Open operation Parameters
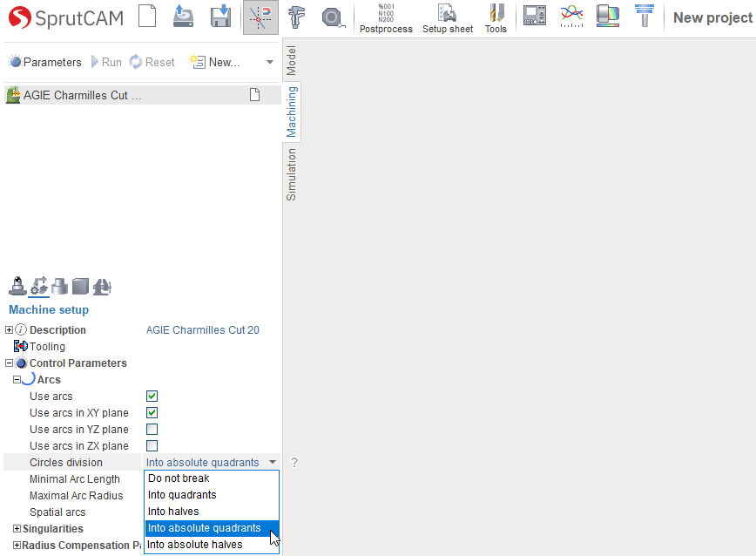 [x=45, y=62]
